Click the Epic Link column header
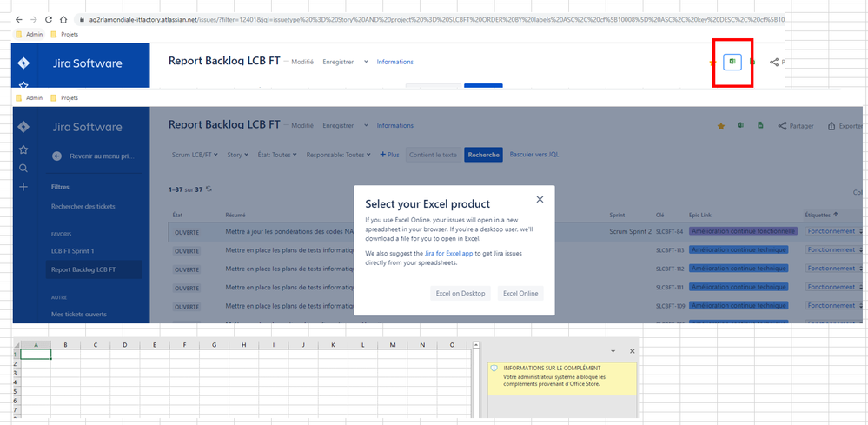 tap(701, 215)
